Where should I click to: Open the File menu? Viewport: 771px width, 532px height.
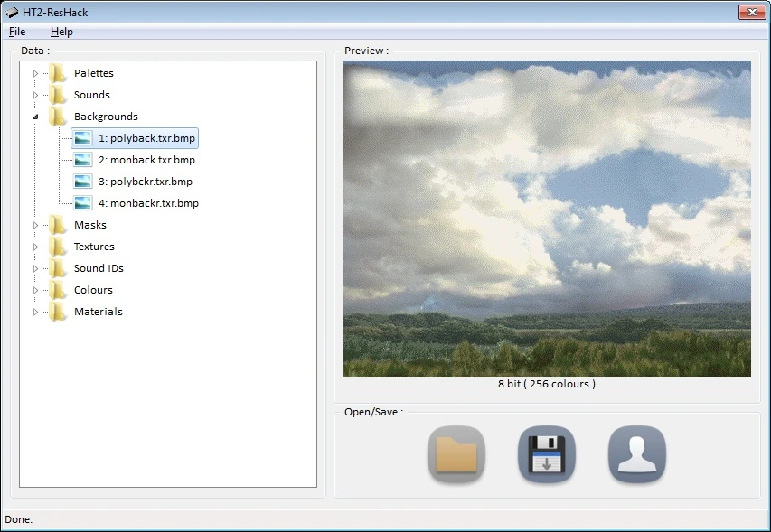pos(17,32)
